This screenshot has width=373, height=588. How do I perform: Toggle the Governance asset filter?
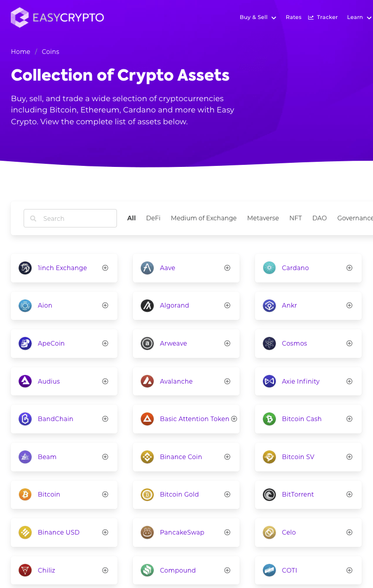[x=355, y=218]
